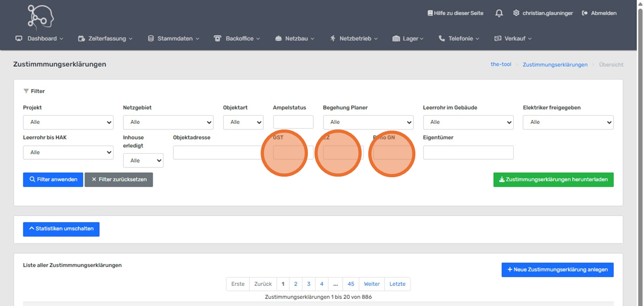Click the Telefonie phone icon

(441, 39)
